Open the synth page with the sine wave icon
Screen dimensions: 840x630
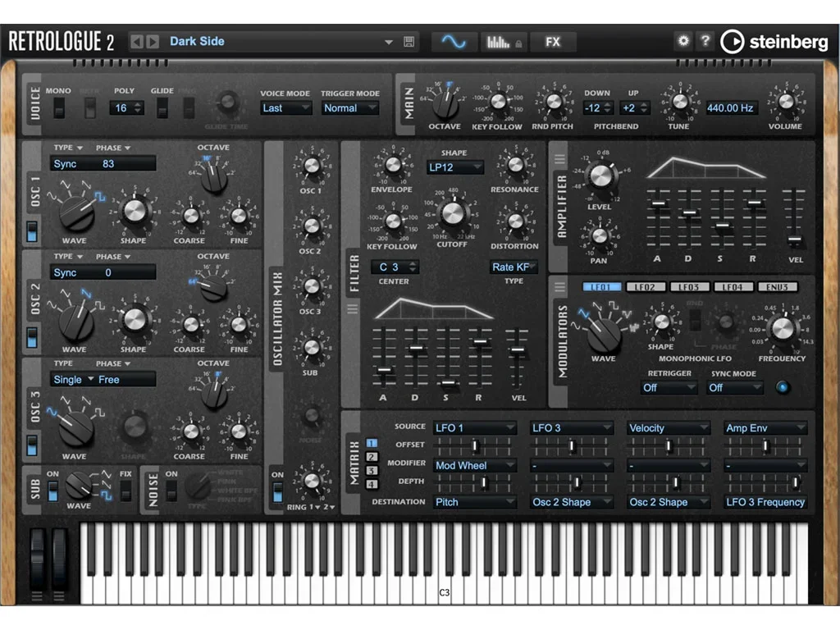[454, 42]
